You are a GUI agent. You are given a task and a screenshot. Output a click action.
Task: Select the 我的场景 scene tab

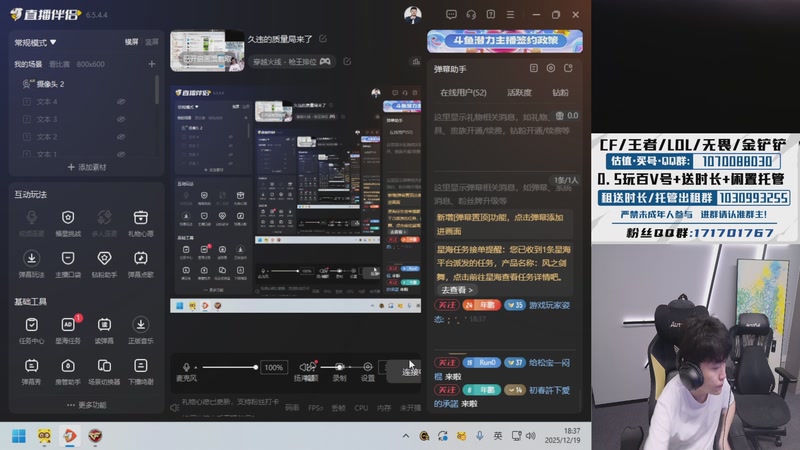click(x=28, y=64)
